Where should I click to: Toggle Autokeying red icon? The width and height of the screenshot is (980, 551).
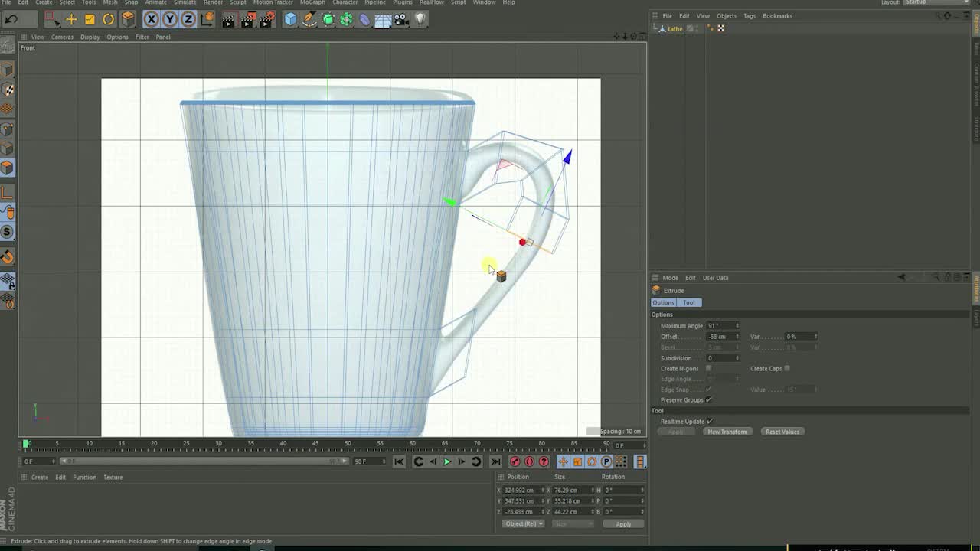coord(529,461)
